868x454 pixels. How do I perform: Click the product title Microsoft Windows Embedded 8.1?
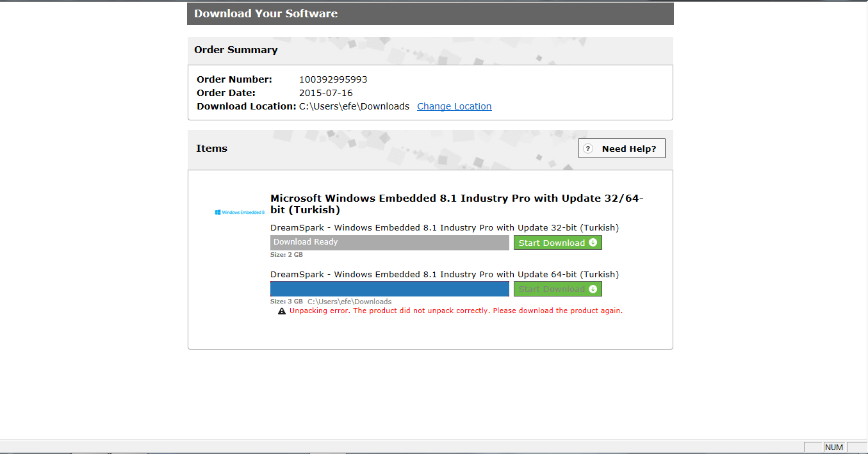[x=457, y=204]
